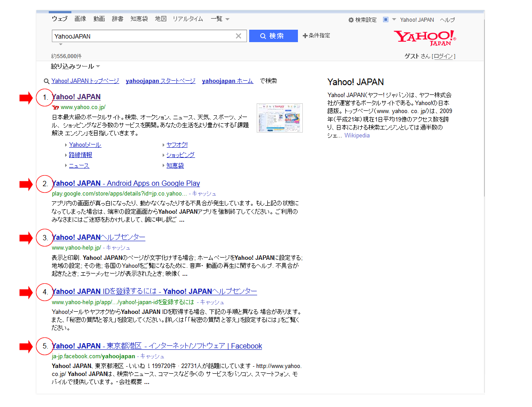Image resolution: width=532 pixels, height=407 pixels.
Task: Open Yahoo!メール sitelink
Action: [x=85, y=145]
